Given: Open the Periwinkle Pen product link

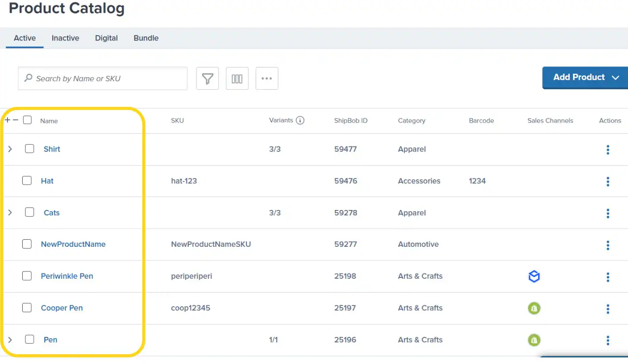Looking at the screenshot, I should (x=67, y=276).
